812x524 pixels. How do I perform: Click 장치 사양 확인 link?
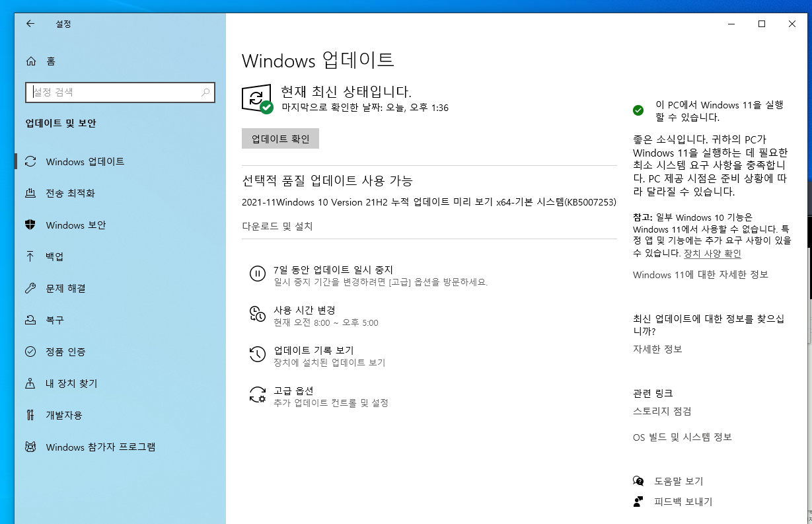tap(712, 254)
